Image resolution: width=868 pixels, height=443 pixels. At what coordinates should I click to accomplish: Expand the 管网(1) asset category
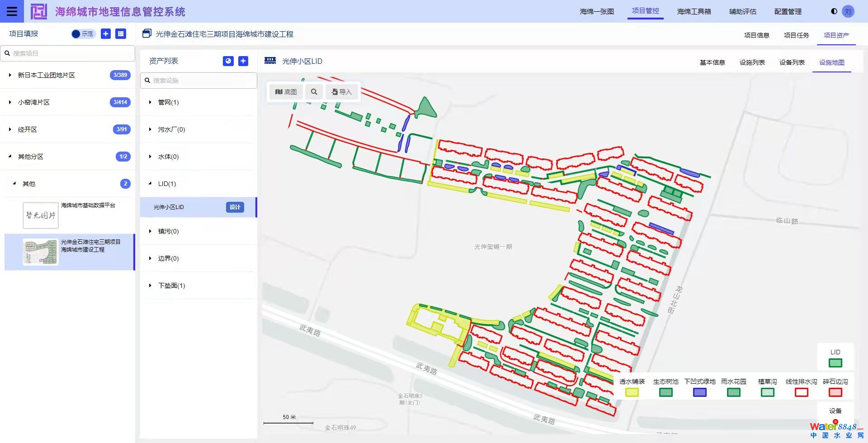(150, 102)
